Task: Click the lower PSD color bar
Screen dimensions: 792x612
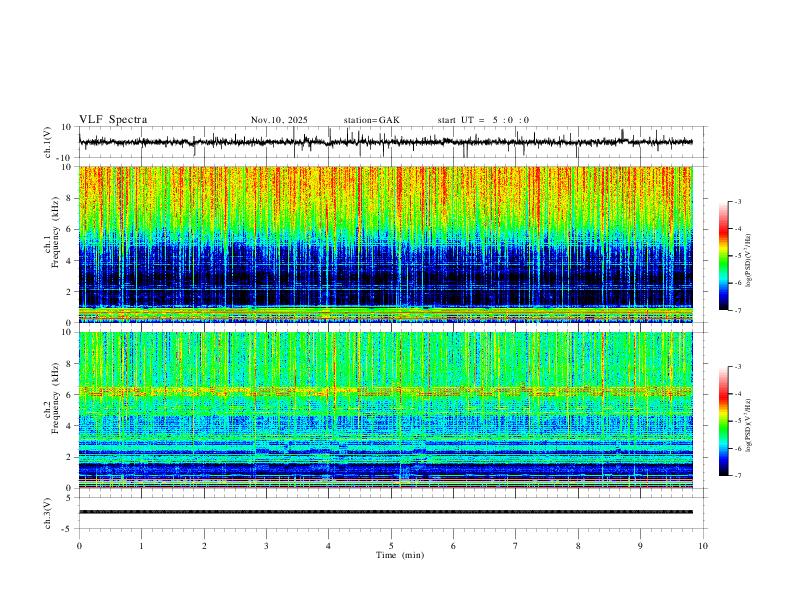Action: coord(723,421)
